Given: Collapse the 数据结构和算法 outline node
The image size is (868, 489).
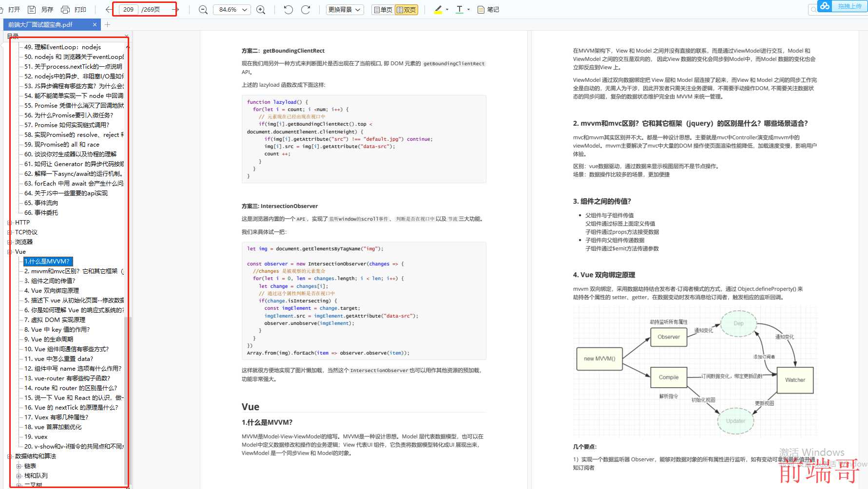Looking at the screenshot, I should tap(10, 456).
